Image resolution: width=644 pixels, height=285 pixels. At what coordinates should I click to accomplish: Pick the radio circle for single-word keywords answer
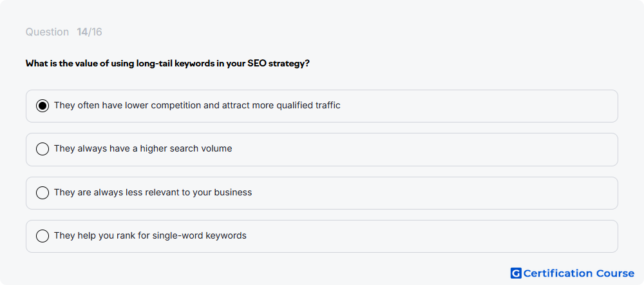coord(43,236)
